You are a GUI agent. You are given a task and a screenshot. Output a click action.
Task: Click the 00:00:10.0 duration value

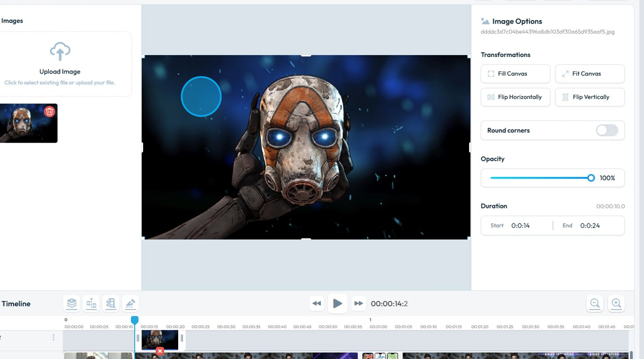(x=610, y=206)
